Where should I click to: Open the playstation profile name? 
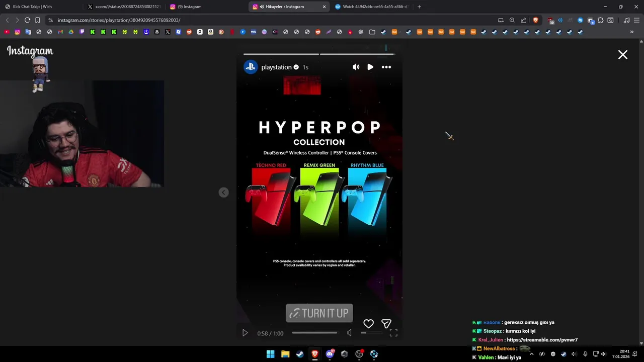(276, 67)
